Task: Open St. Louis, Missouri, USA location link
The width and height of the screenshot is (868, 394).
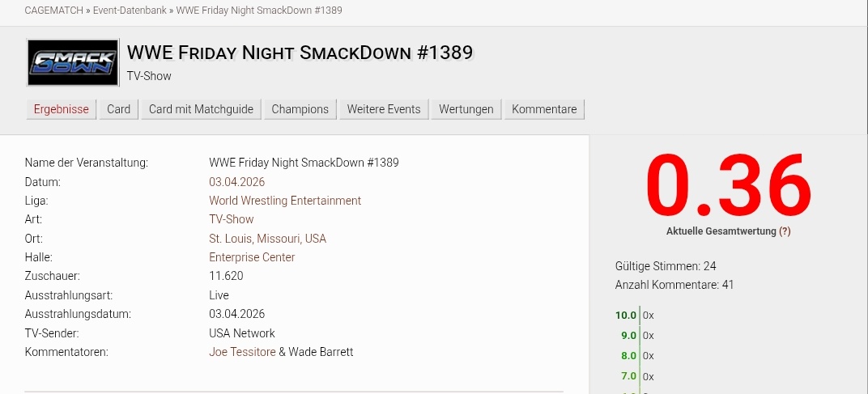Action: pos(267,239)
